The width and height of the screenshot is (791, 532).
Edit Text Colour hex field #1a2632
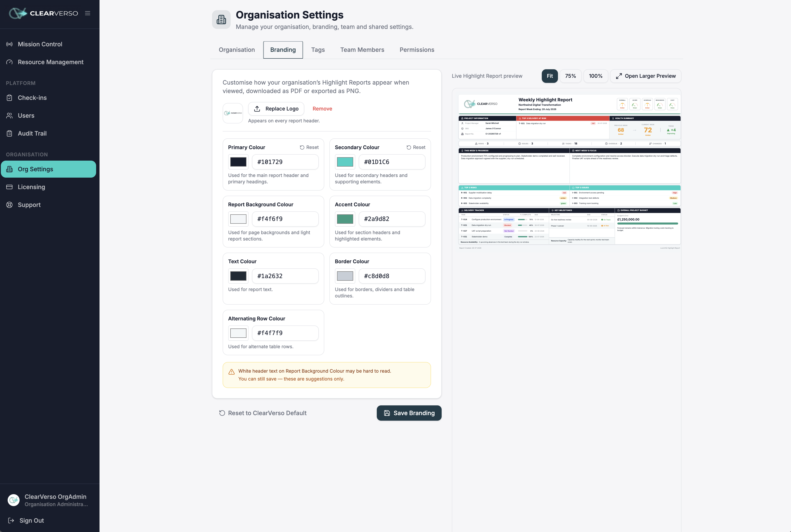click(285, 276)
